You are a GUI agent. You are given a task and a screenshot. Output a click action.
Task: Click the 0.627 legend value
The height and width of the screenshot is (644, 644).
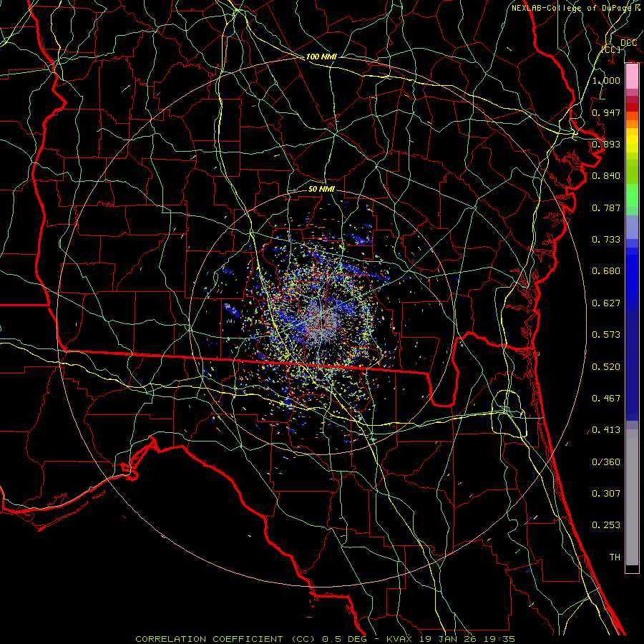click(x=606, y=303)
